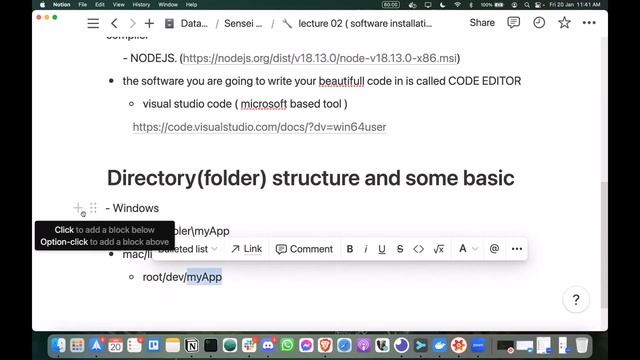640x360 pixels.
Task: Open the Edit menu
Action: (x=100, y=4)
